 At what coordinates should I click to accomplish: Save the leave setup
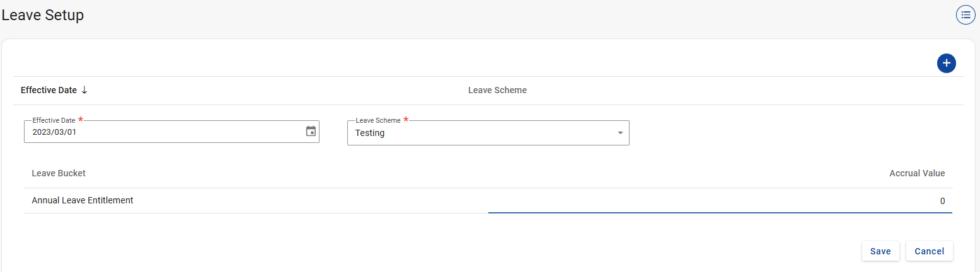tap(880, 251)
